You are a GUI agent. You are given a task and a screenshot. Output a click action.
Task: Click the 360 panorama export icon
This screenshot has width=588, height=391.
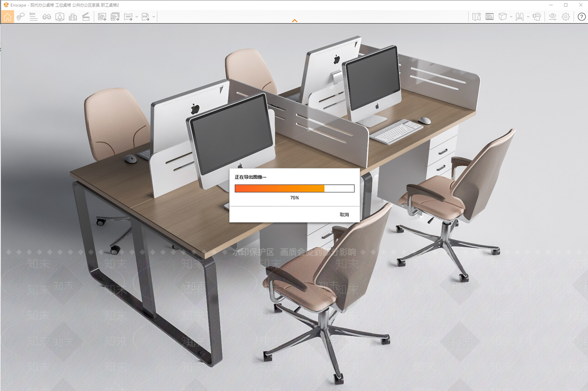128,17
